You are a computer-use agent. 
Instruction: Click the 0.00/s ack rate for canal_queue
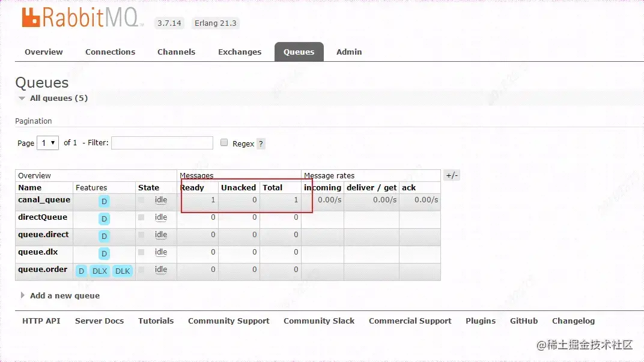click(x=427, y=200)
